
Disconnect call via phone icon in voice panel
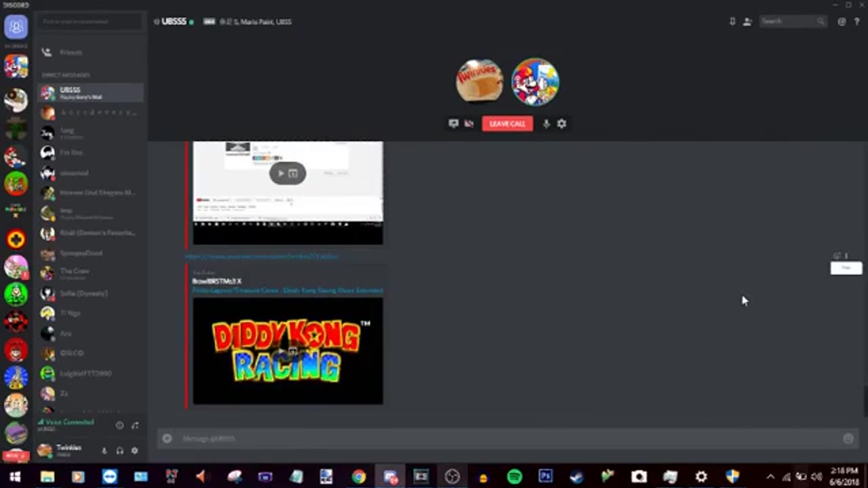click(x=135, y=426)
